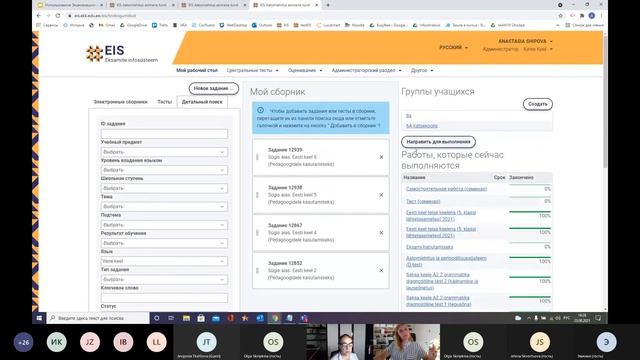
Task: Click the info icon in the blue hint box
Action: 260,110
